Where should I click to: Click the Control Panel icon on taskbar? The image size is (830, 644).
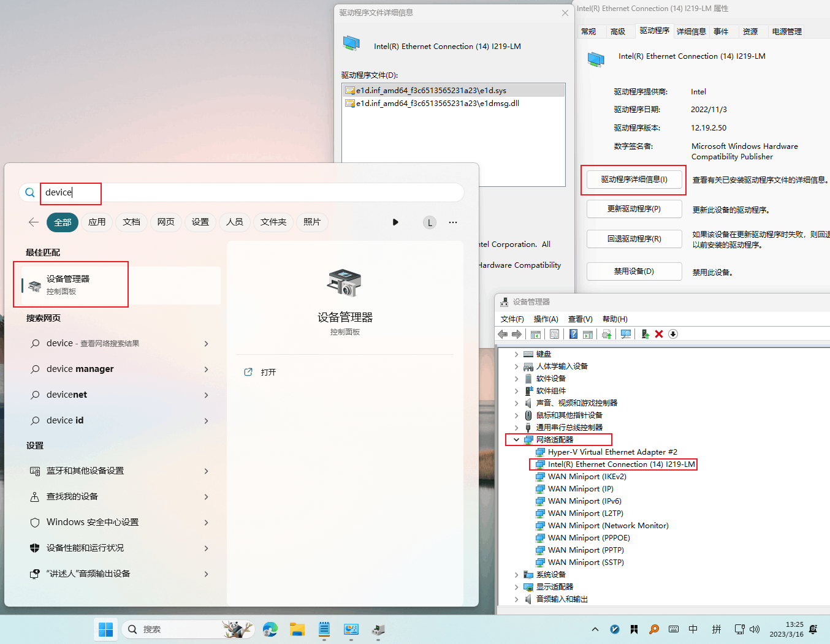coord(351,629)
